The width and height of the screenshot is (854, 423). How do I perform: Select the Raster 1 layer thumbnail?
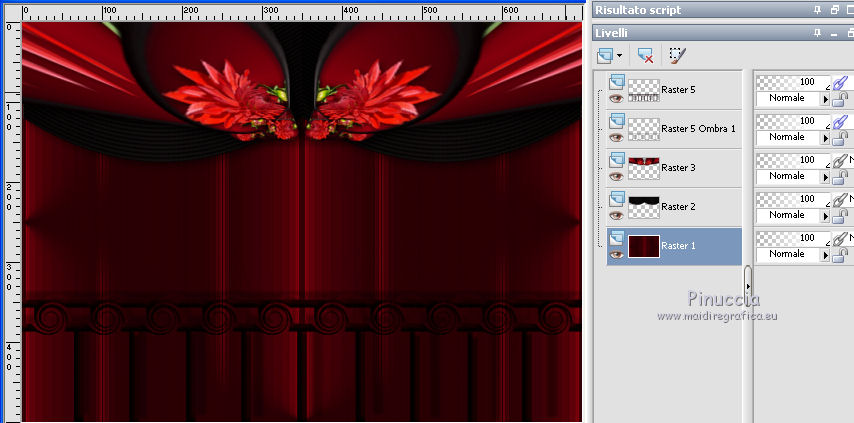click(x=644, y=246)
